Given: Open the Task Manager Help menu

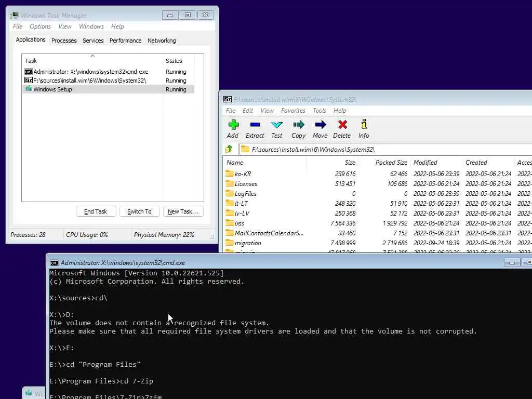Looking at the screenshot, I should coord(117,26).
